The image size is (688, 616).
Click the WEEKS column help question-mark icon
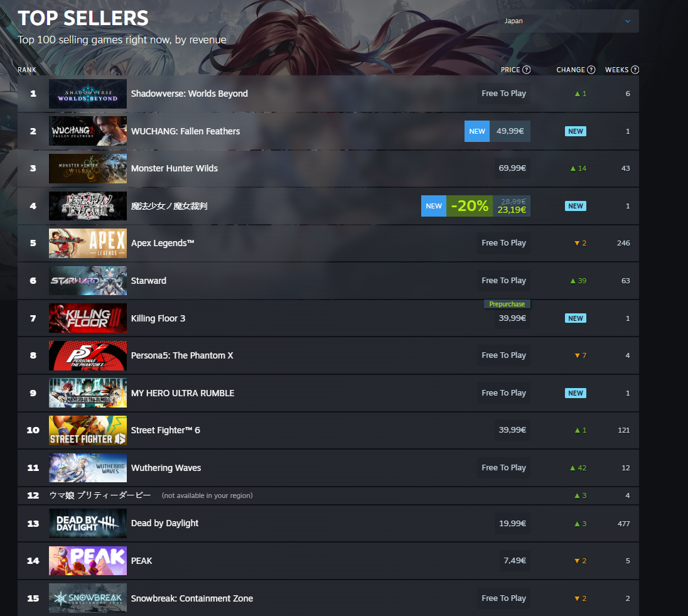(x=635, y=70)
